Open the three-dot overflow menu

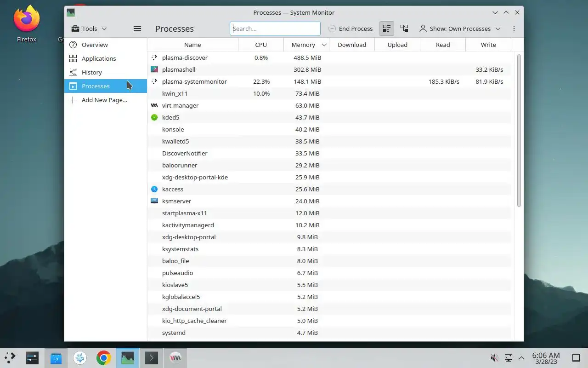pos(514,29)
